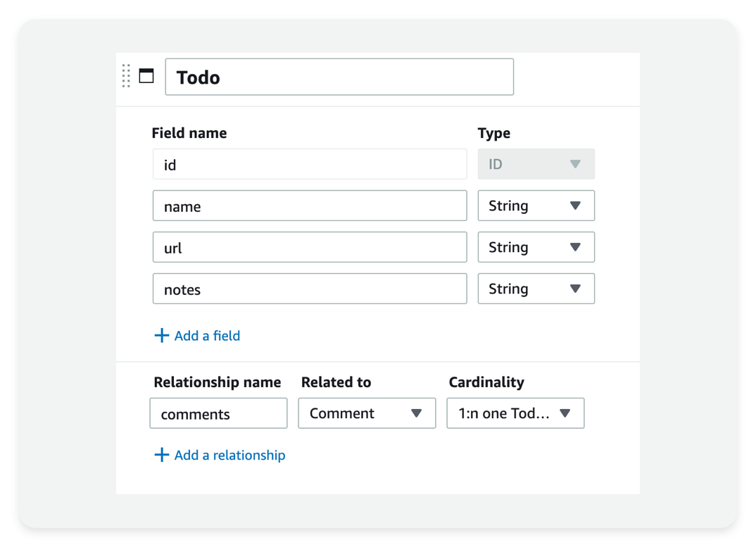Click the Todo model name input

click(x=339, y=76)
